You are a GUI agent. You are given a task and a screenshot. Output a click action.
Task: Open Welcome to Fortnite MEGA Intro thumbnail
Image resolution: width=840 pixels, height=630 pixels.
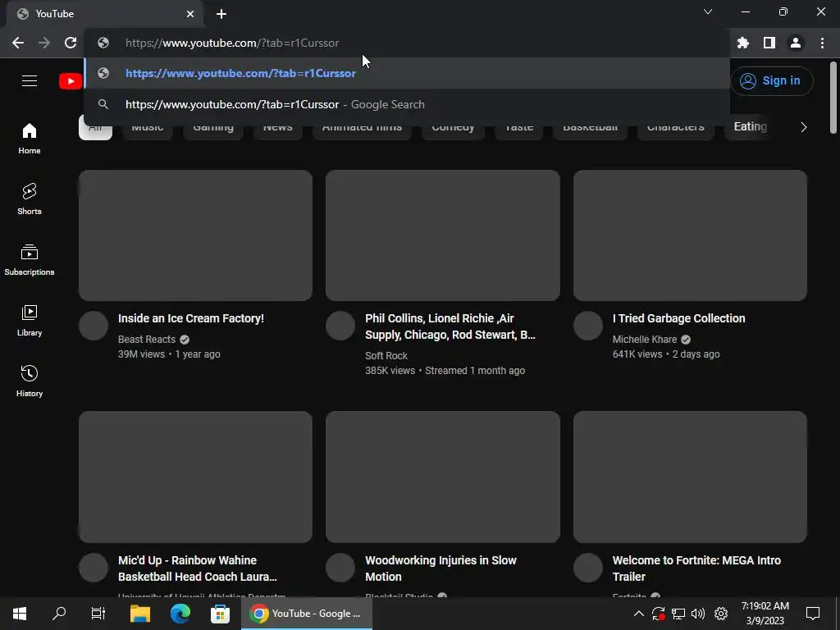[690, 477]
